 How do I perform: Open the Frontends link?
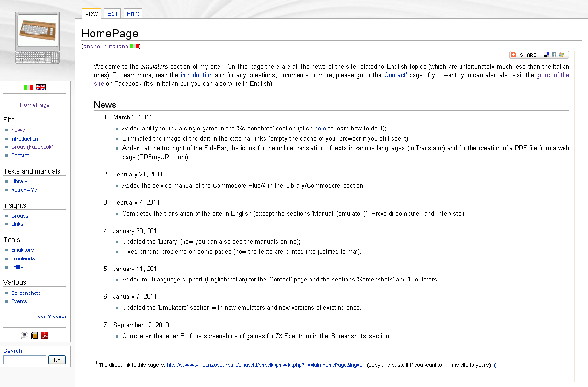click(23, 258)
